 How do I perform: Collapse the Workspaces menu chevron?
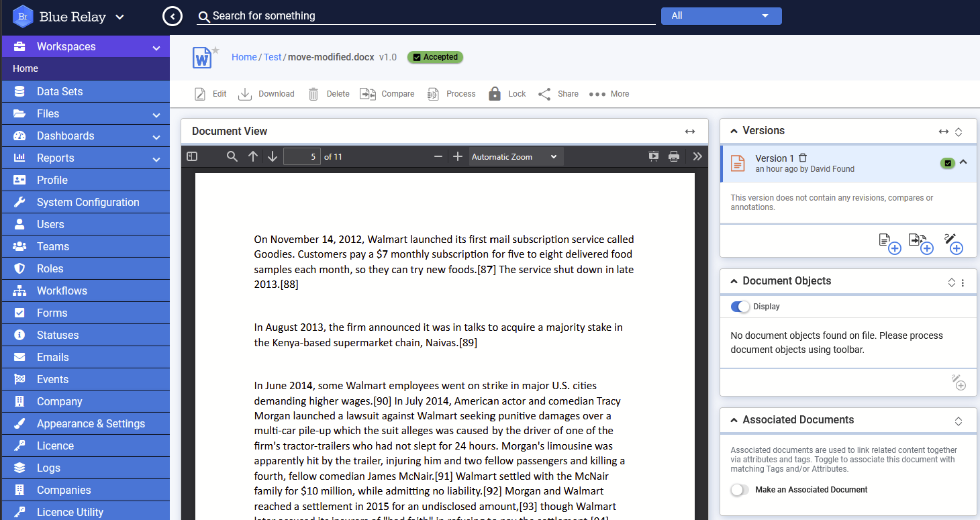pyautogui.click(x=156, y=48)
